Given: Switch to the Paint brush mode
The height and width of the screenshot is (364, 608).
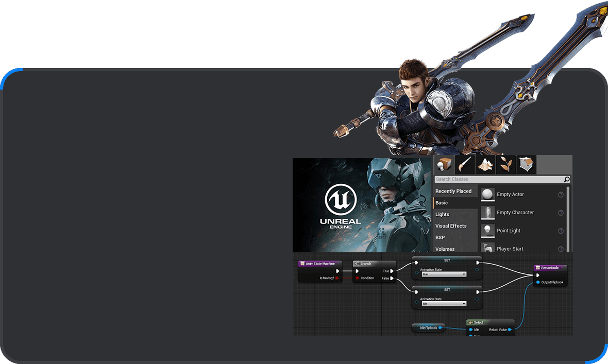Looking at the screenshot, I should coord(465,165).
